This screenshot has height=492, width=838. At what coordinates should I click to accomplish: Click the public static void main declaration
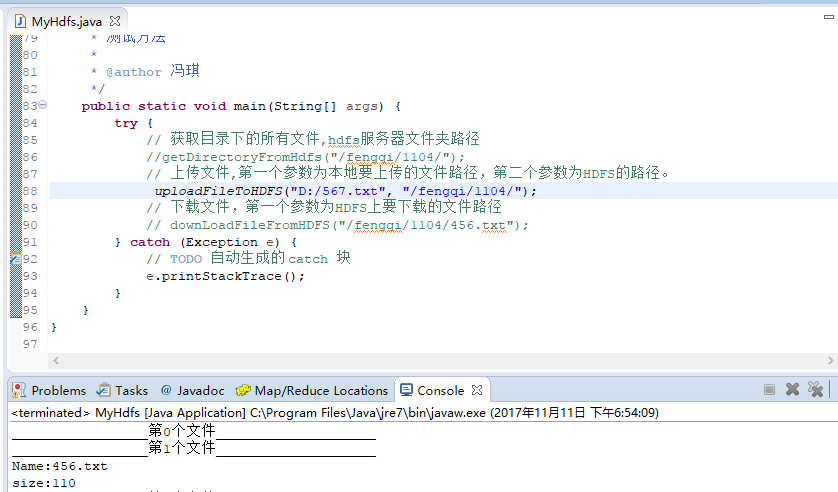tap(241, 106)
